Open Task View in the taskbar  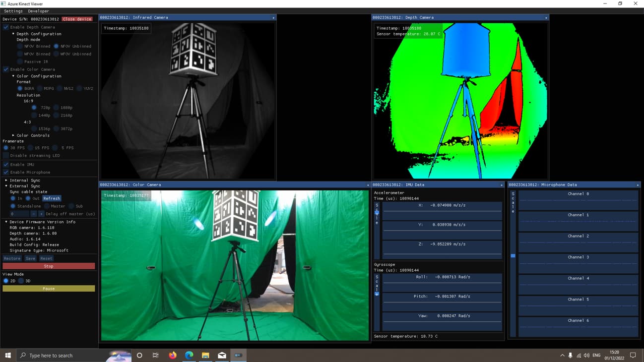(x=156, y=355)
